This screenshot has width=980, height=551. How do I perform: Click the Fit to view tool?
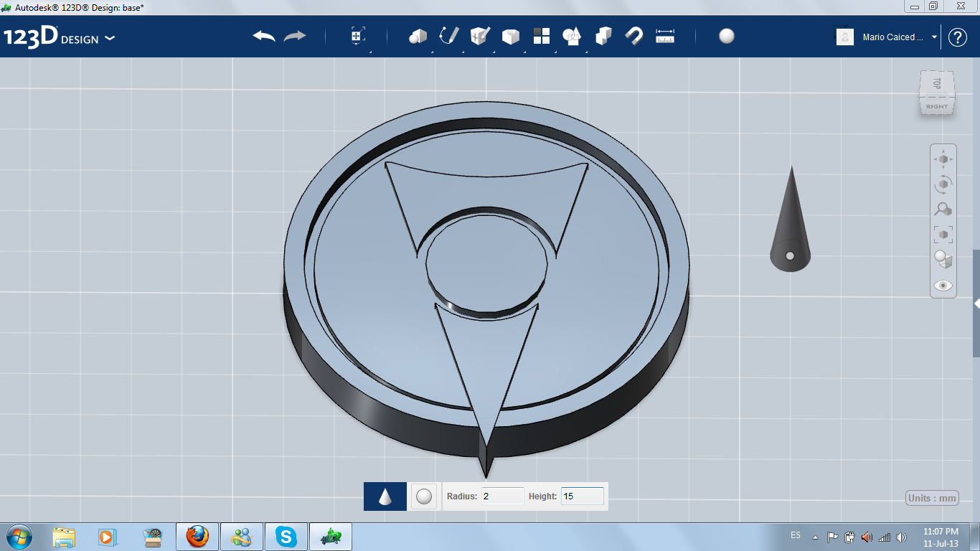pyautogui.click(x=943, y=234)
